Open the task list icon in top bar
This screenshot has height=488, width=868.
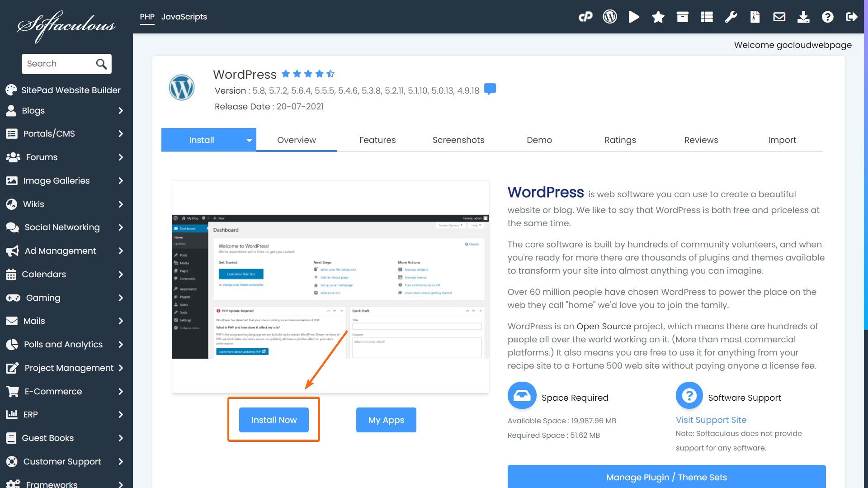coord(707,17)
